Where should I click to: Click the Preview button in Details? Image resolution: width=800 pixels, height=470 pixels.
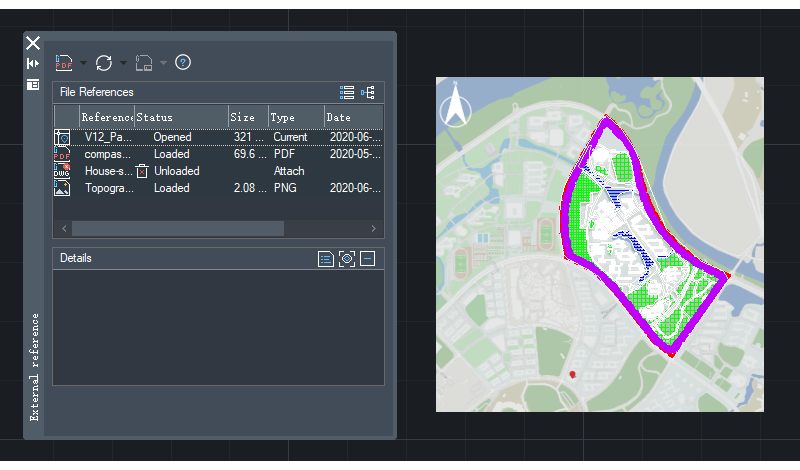coord(347,259)
